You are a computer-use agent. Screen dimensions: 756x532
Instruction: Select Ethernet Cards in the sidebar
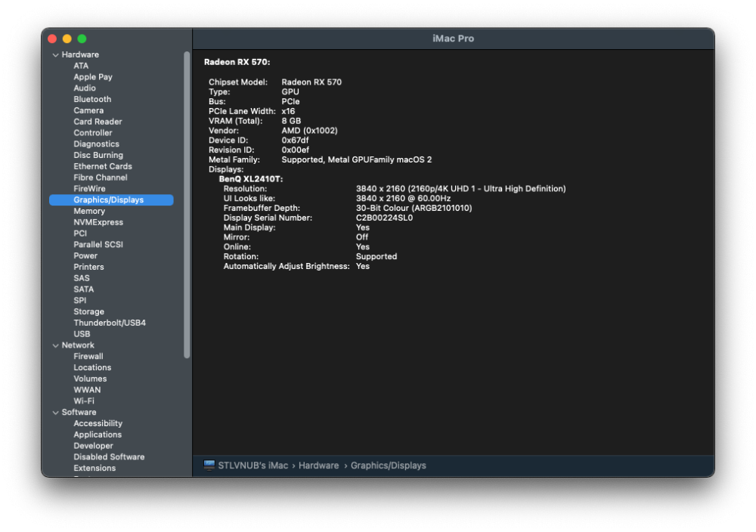click(x=103, y=165)
